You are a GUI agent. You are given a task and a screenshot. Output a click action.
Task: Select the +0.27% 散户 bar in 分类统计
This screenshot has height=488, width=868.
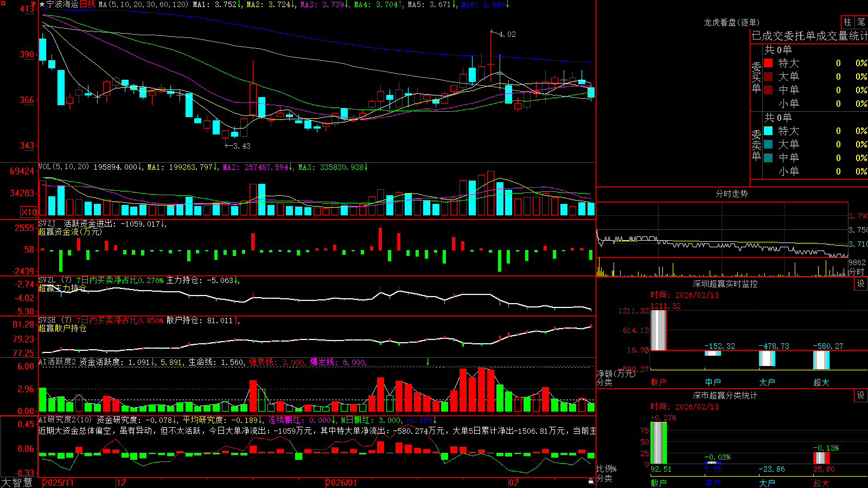[658, 442]
